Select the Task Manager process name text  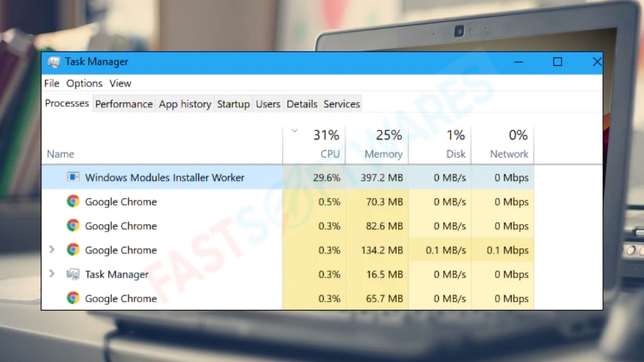click(x=117, y=275)
